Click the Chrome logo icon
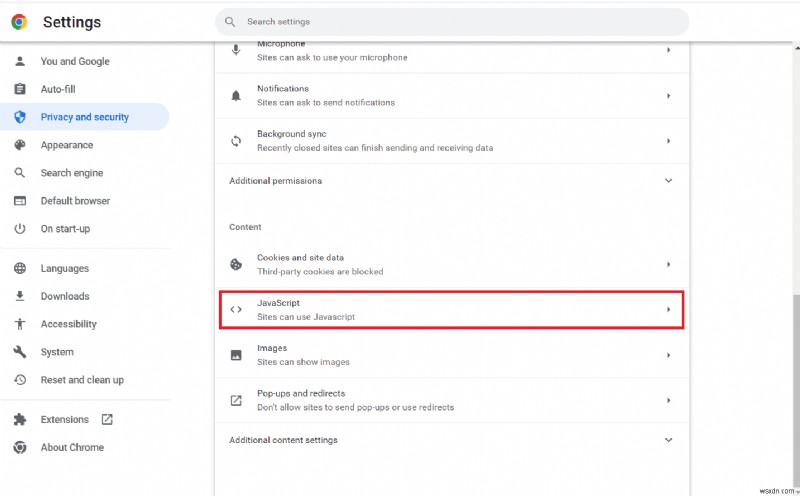The width and height of the screenshot is (800, 496). point(19,22)
